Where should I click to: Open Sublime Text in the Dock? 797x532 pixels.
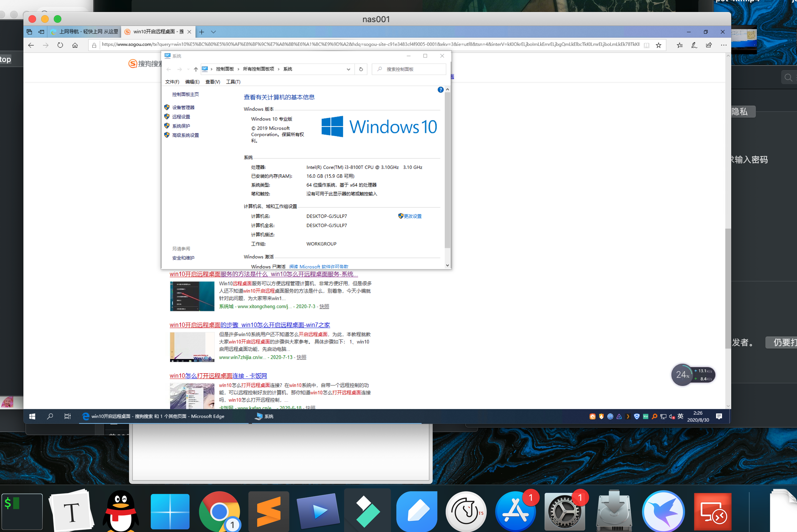click(x=269, y=512)
